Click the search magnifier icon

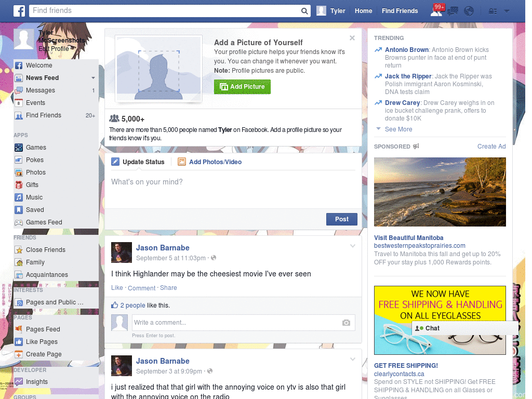pos(304,11)
